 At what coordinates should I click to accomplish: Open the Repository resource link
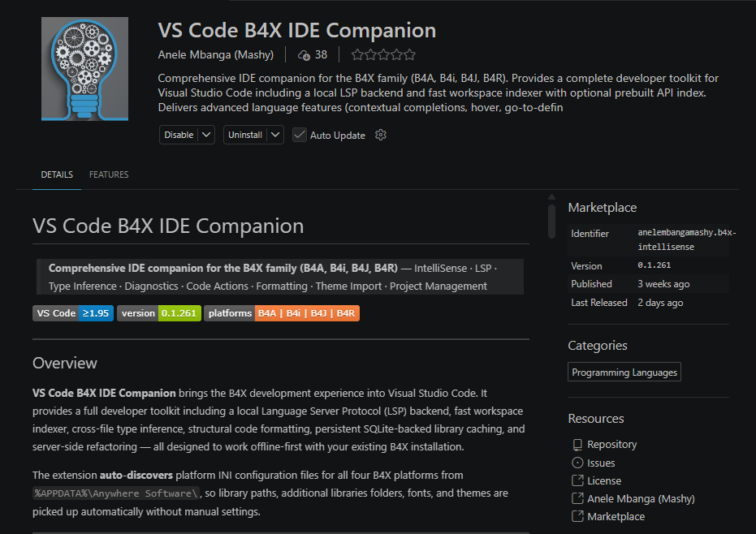[x=611, y=445]
